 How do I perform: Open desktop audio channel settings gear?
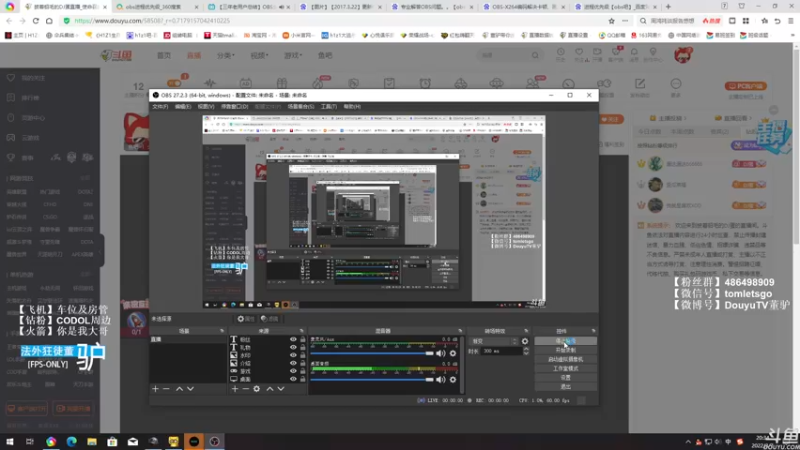(x=453, y=380)
